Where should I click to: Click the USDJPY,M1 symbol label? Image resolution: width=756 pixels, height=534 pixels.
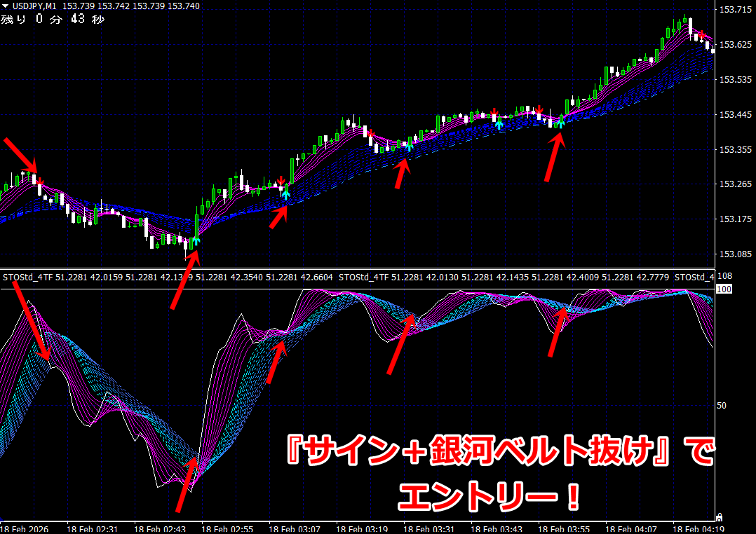[x=34, y=6]
